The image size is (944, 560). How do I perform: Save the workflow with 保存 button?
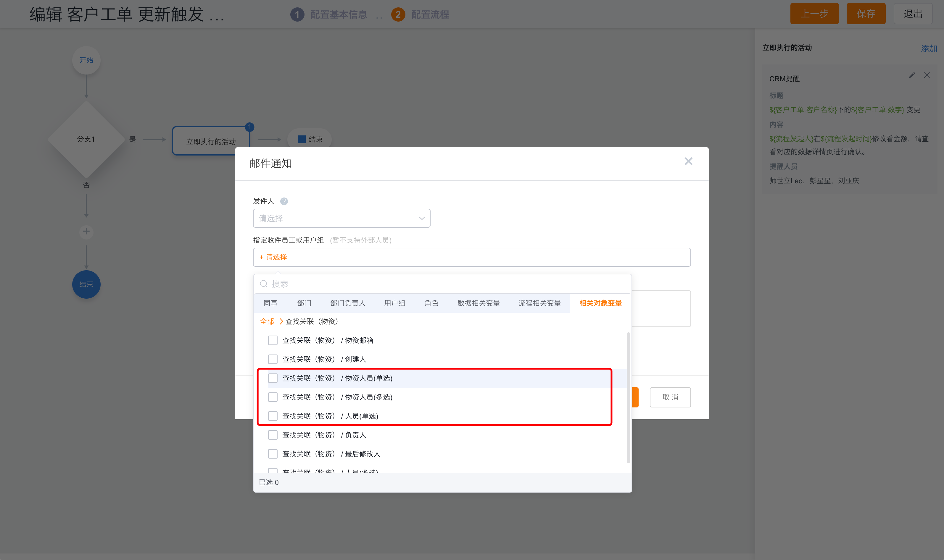(866, 14)
